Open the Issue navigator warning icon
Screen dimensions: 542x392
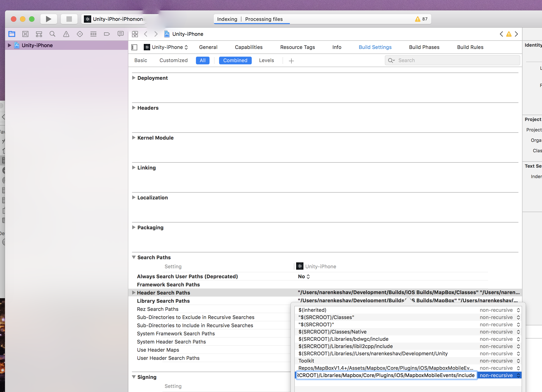[x=66, y=34]
